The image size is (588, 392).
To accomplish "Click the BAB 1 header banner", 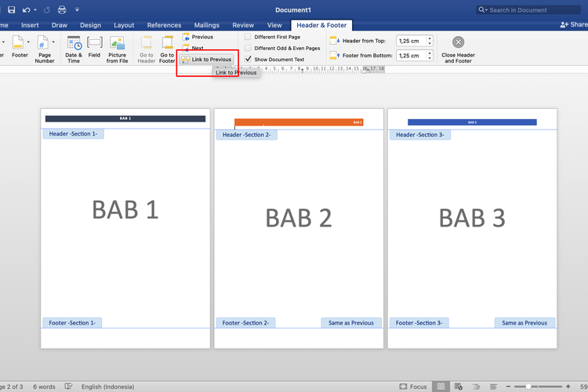I will point(125,118).
